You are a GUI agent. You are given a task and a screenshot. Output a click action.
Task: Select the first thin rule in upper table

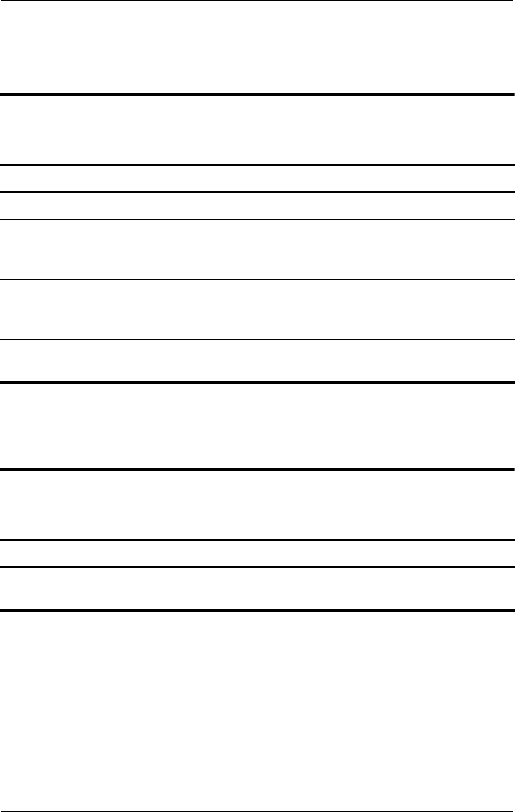click(258, 165)
